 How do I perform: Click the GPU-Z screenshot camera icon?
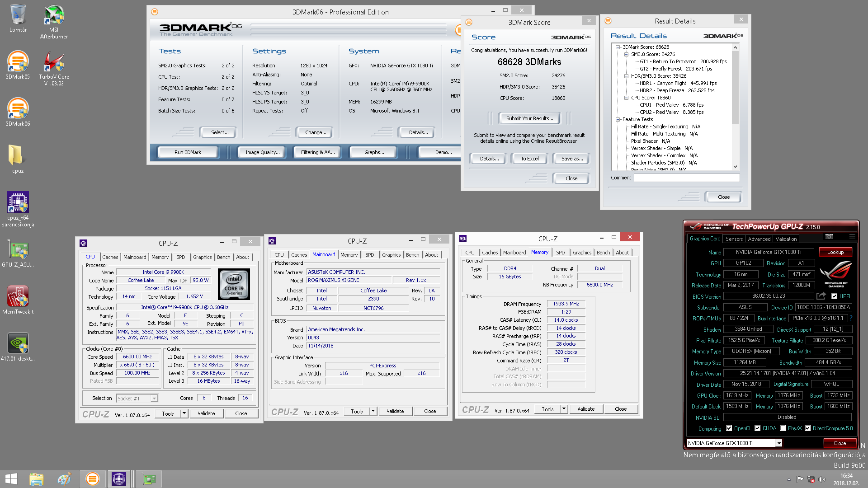pyautogui.click(x=829, y=236)
